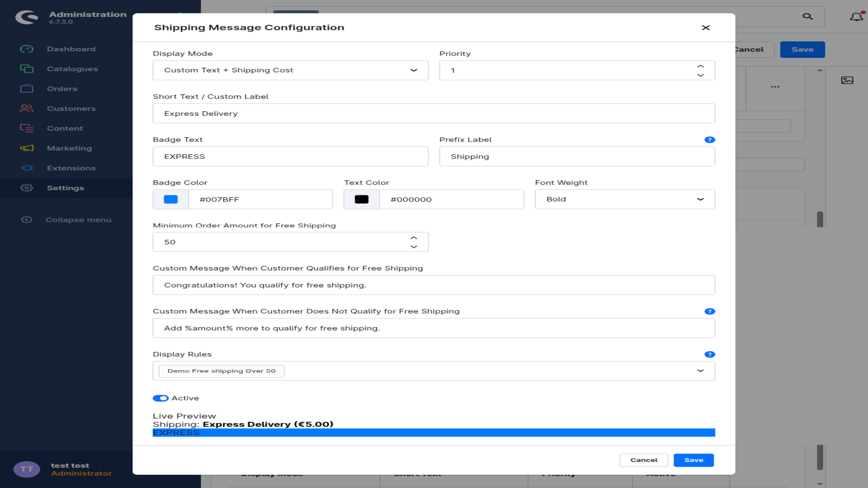
Task: Click Save on the background page
Action: [802, 50]
